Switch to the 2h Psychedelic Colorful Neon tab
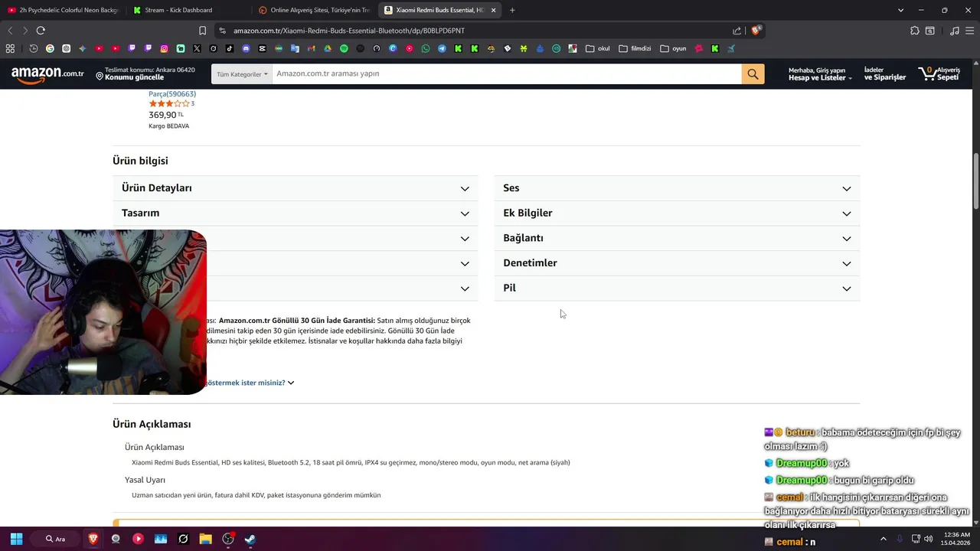980x551 pixels. [63, 10]
